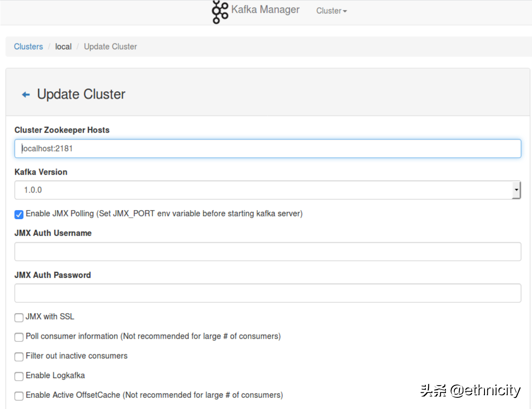Click the Update Cluster breadcrumb text
The height and width of the screenshot is (409, 532).
[x=110, y=47]
